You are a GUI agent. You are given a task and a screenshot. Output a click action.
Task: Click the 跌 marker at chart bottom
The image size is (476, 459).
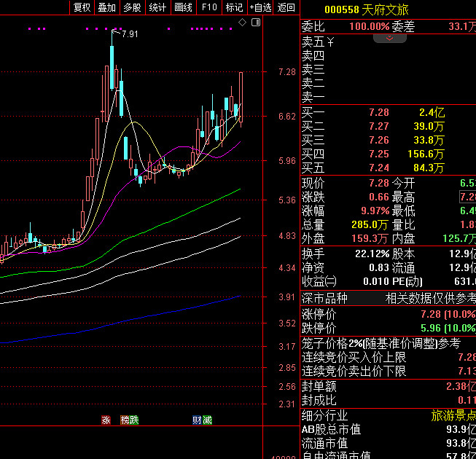click(x=134, y=420)
